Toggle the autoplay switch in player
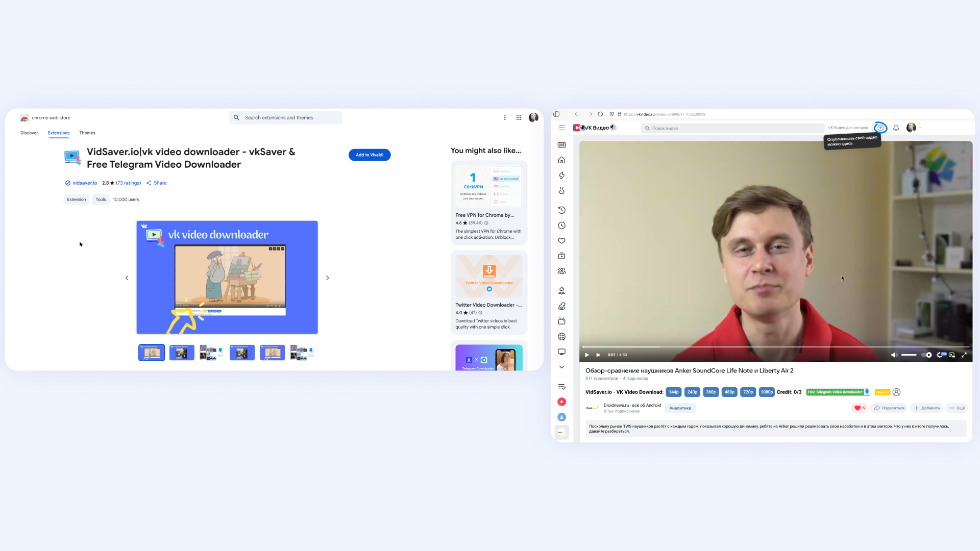This screenshot has width=980, height=551. tap(926, 355)
